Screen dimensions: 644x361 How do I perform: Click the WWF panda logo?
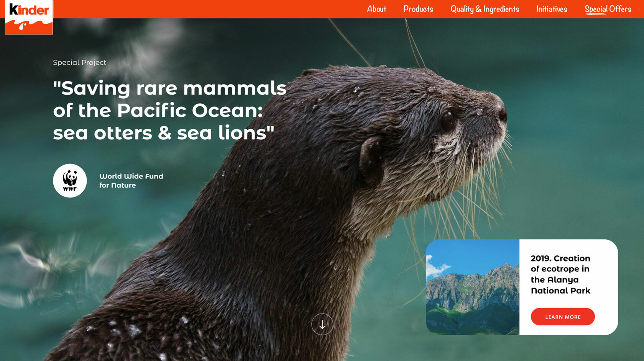[x=70, y=181]
